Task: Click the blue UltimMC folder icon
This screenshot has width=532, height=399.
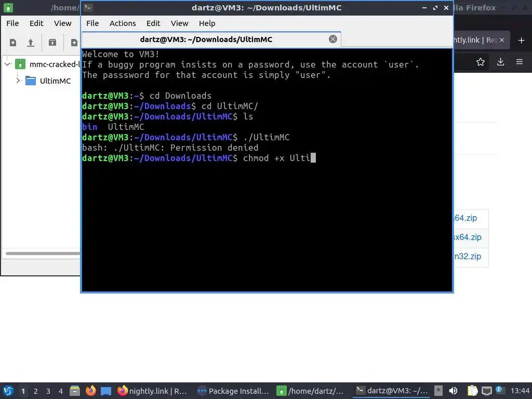Action: (x=31, y=81)
